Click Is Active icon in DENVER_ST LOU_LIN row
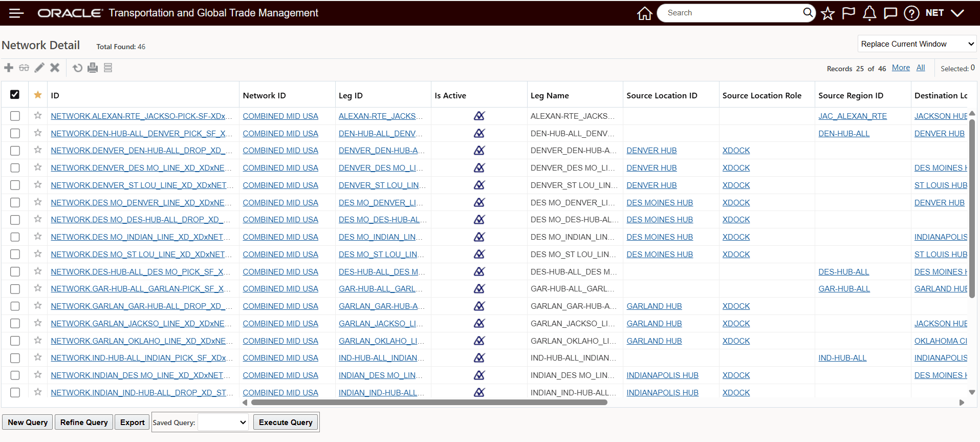980x442 pixels. [479, 185]
